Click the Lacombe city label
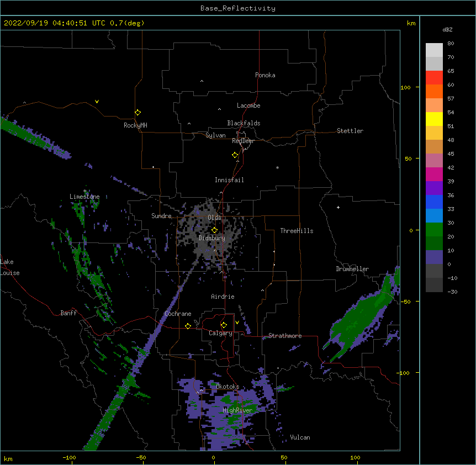Image resolution: width=476 pixels, height=465 pixels. point(248,105)
